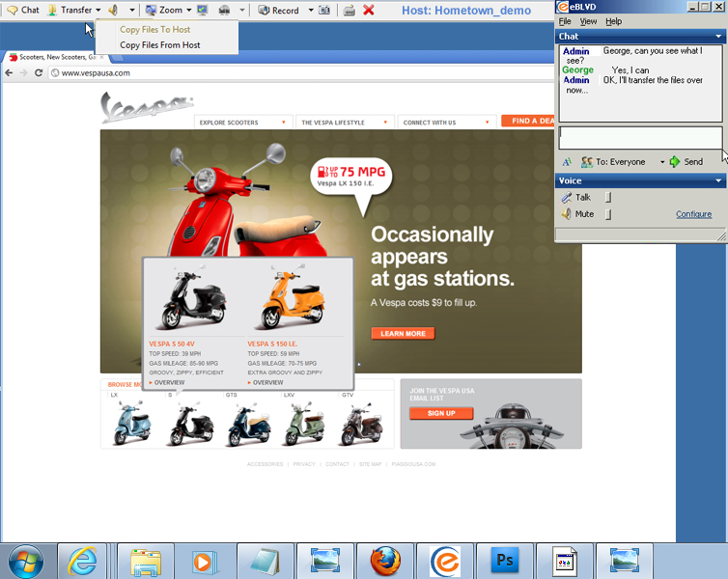Image resolution: width=728 pixels, height=579 pixels.
Task: Open the Connect With Us menu
Action: (447, 123)
